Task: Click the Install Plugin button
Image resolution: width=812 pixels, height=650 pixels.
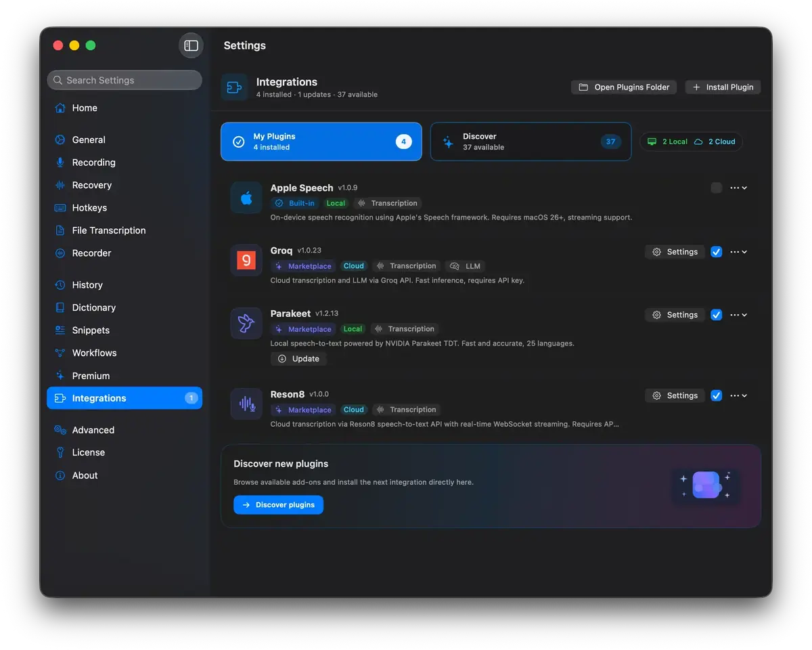Action: click(723, 87)
